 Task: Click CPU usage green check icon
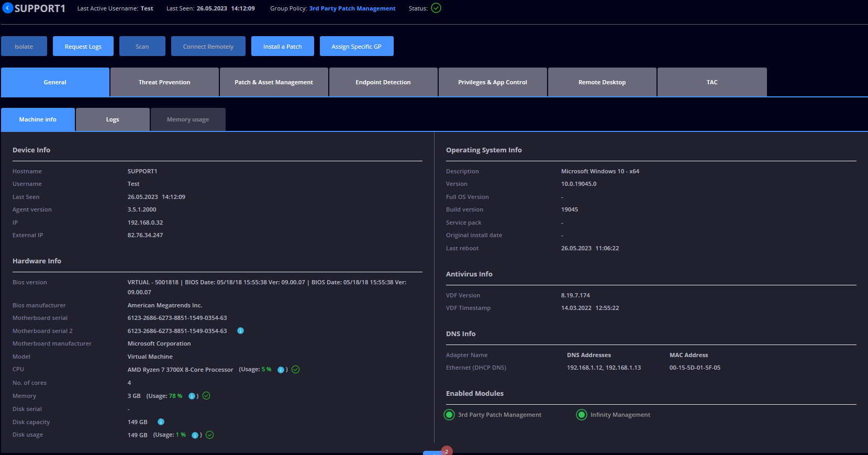pyautogui.click(x=295, y=370)
